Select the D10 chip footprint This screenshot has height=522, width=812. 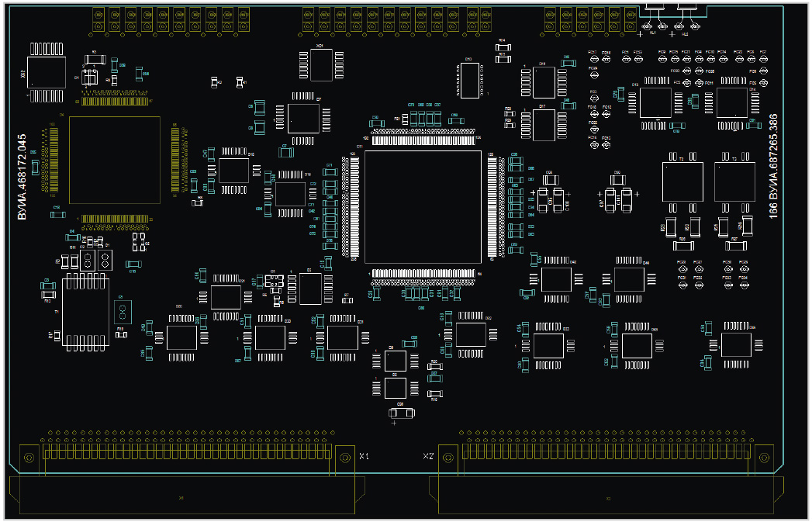click(x=233, y=171)
